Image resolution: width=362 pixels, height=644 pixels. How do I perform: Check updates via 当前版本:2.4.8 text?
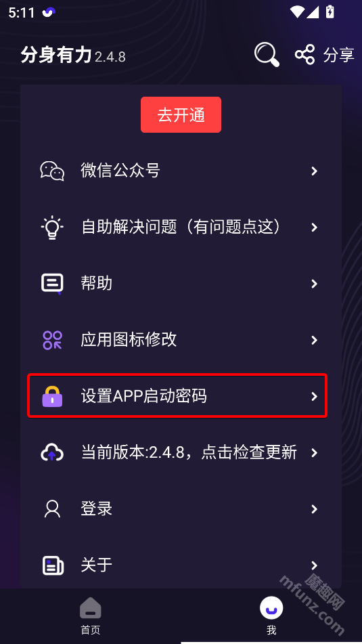tap(189, 452)
